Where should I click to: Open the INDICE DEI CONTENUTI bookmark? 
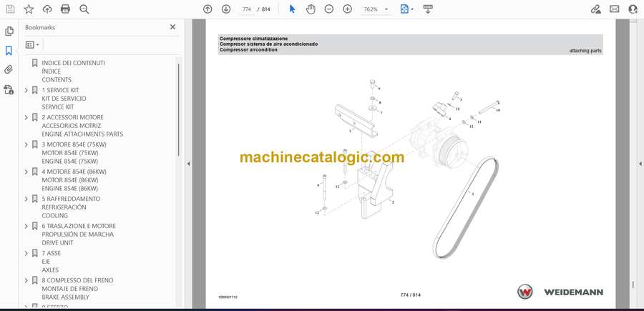coord(73,71)
